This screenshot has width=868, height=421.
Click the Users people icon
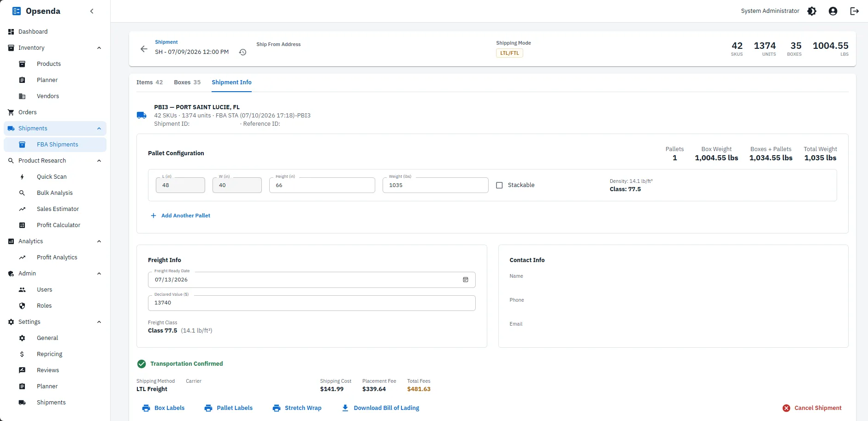[22, 290]
